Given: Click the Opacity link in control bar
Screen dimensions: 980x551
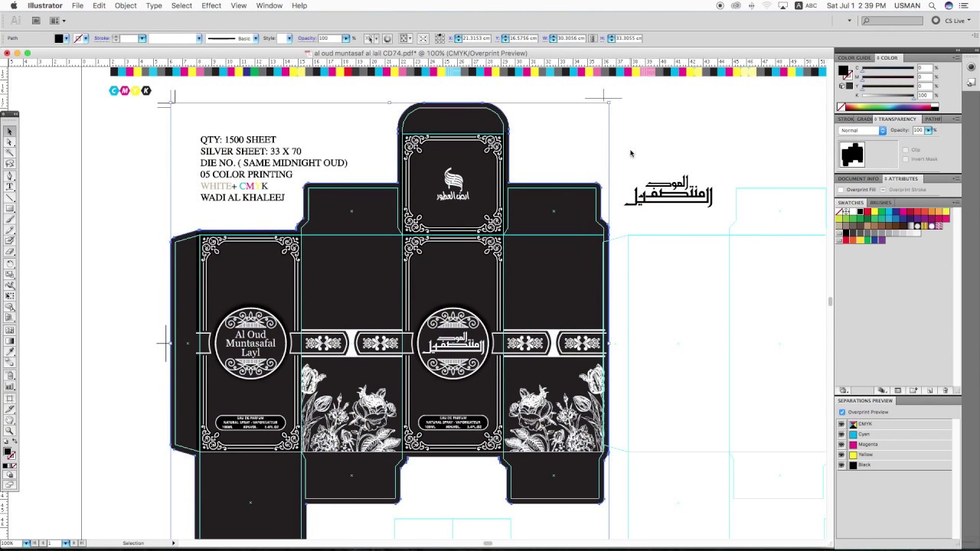Looking at the screenshot, I should 307,38.
